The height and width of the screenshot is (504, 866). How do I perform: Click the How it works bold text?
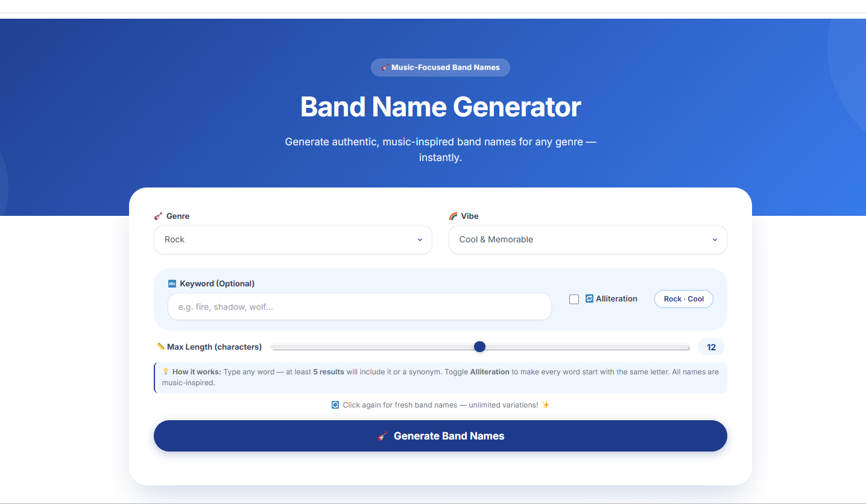(x=197, y=372)
